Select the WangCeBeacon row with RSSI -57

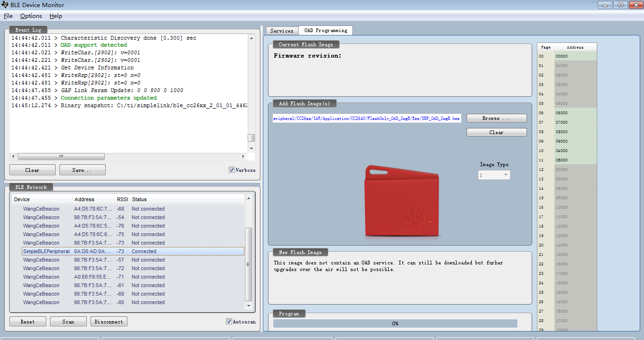[133, 260]
